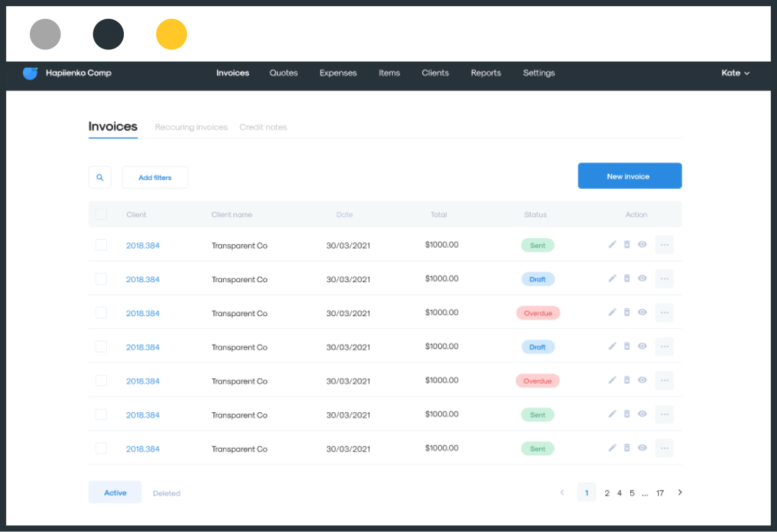
Task: Tick the select-all checkbox in table header
Action: 101,214
